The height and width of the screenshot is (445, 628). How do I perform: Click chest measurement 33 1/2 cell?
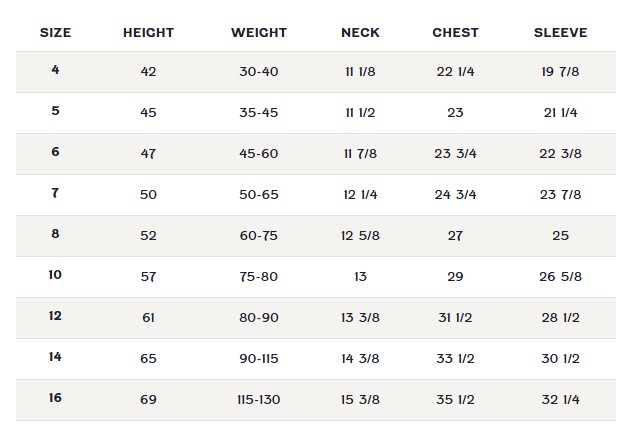point(455,359)
